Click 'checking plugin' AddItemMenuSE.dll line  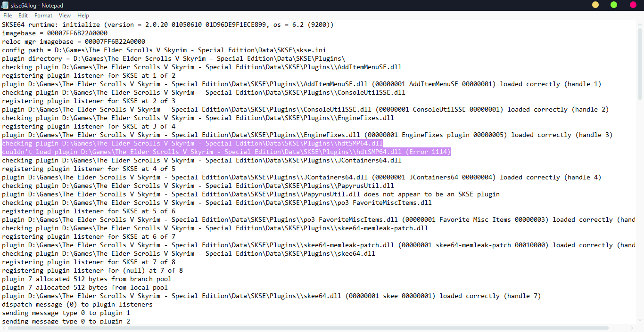click(202, 67)
